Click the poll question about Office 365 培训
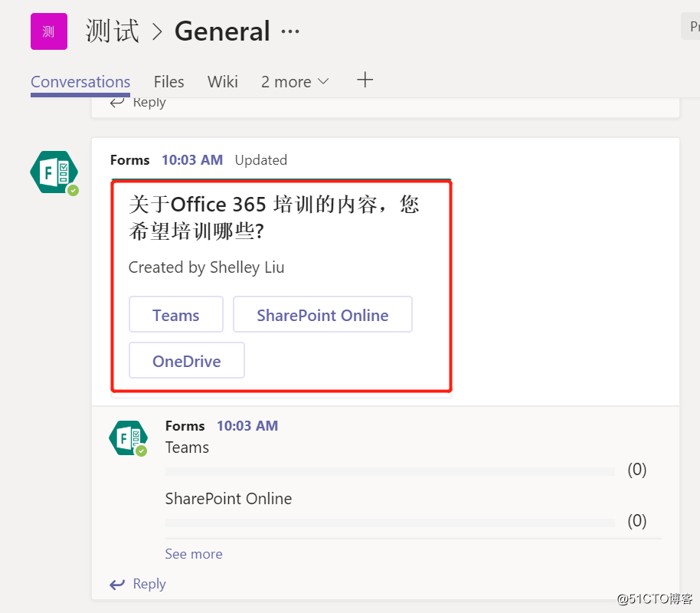The width and height of the screenshot is (700, 613). 273,218
